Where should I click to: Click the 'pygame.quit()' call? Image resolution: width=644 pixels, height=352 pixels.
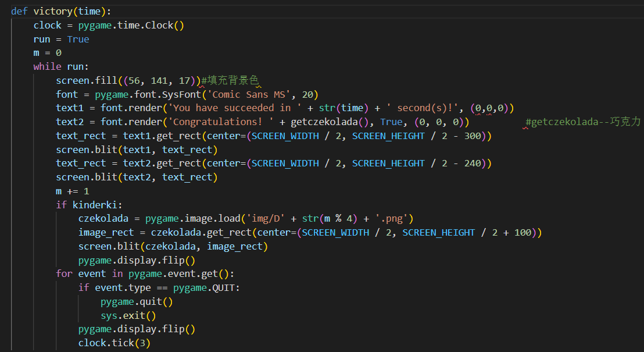pos(137,301)
